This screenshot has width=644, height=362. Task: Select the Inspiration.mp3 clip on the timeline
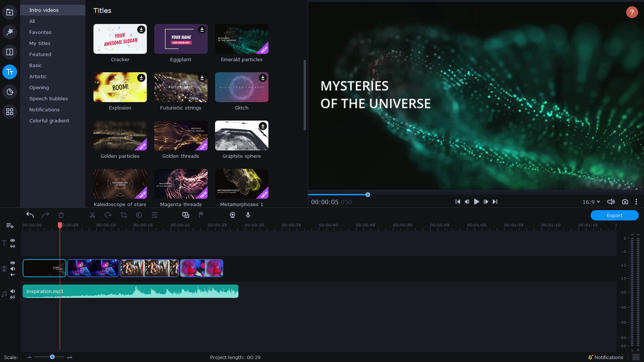point(130,291)
